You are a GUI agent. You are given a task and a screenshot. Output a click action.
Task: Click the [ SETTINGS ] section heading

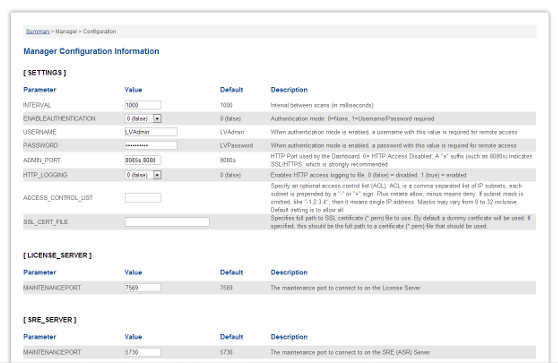[x=45, y=73]
